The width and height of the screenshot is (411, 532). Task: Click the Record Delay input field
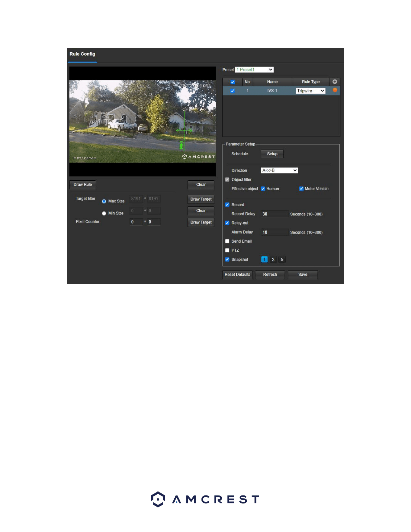pyautogui.click(x=275, y=214)
